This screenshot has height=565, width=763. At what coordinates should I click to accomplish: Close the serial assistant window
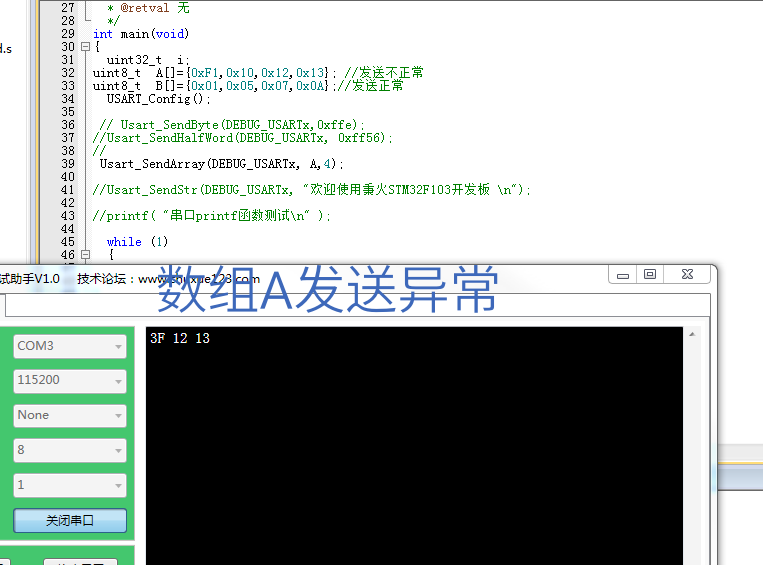[x=687, y=274]
